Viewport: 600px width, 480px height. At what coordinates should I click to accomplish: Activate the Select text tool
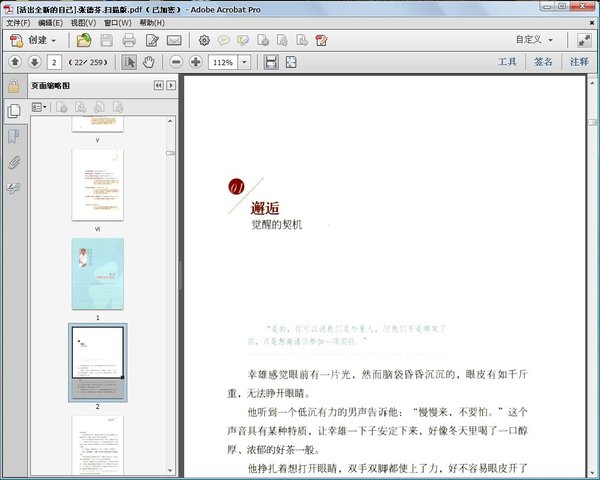129,62
